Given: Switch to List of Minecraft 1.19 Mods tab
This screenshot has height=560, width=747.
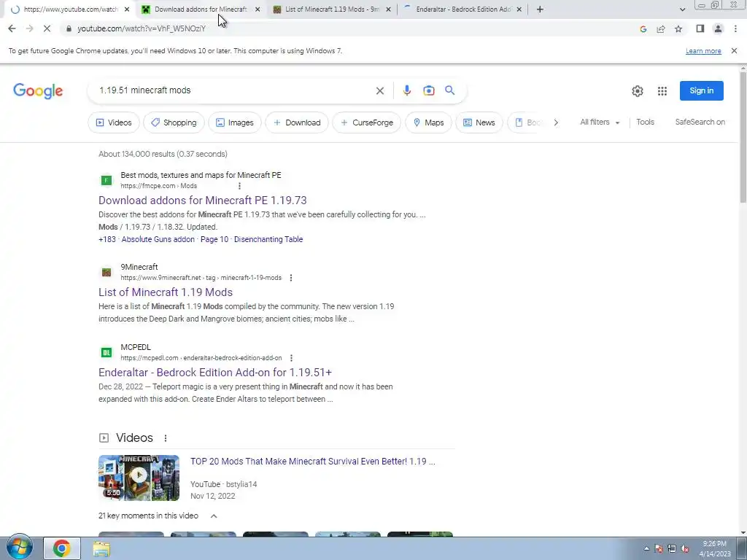Looking at the screenshot, I should click(x=332, y=9).
